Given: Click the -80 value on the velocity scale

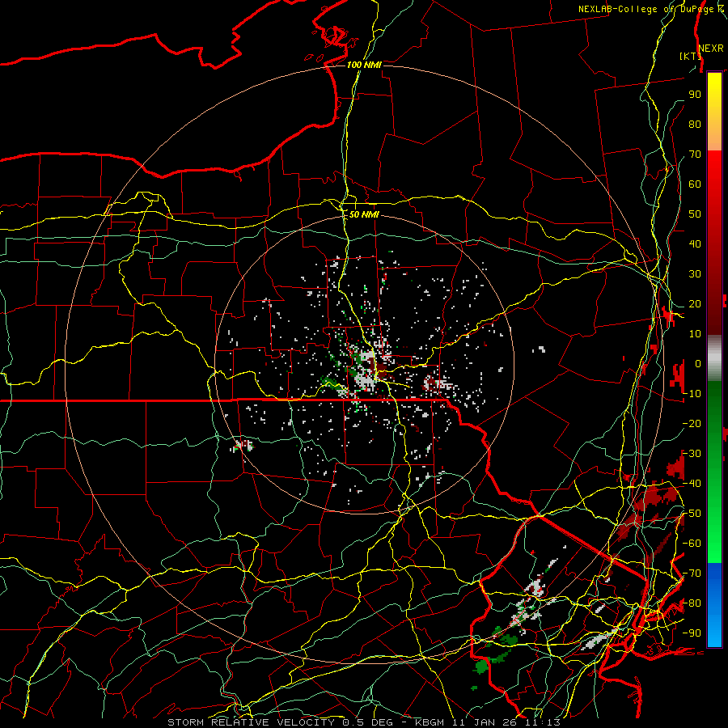Looking at the screenshot, I should coord(692,603).
